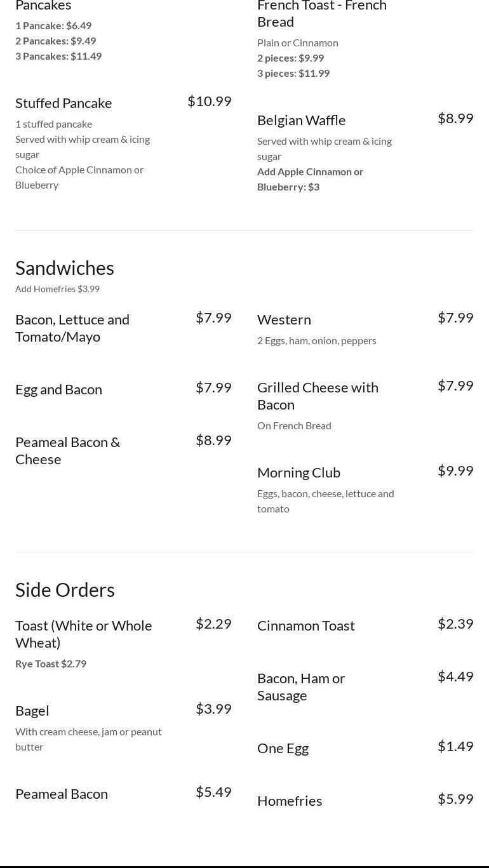Select the Peameal Bacon side order

pyautogui.click(x=62, y=794)
